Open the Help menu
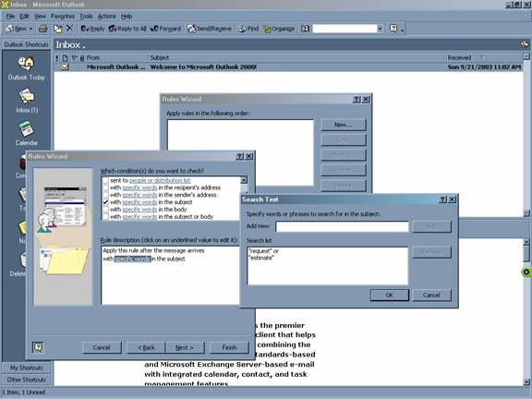532x399 pixels. 127,16
